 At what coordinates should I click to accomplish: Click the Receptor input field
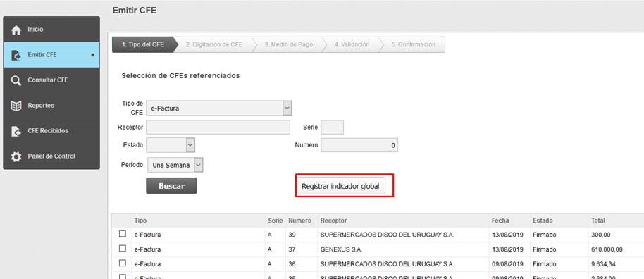218,128
